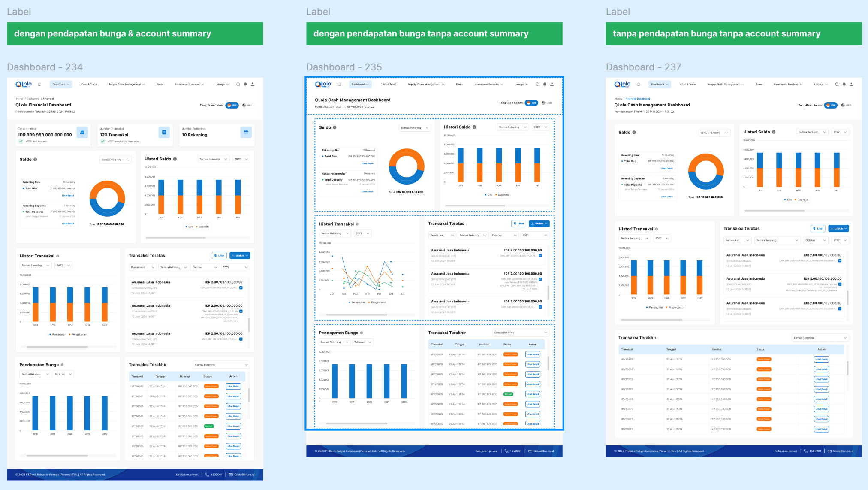Click Histori Transaksi info icon in Dashboard 234
Viewport: 868px width, 490px height.
57,256
